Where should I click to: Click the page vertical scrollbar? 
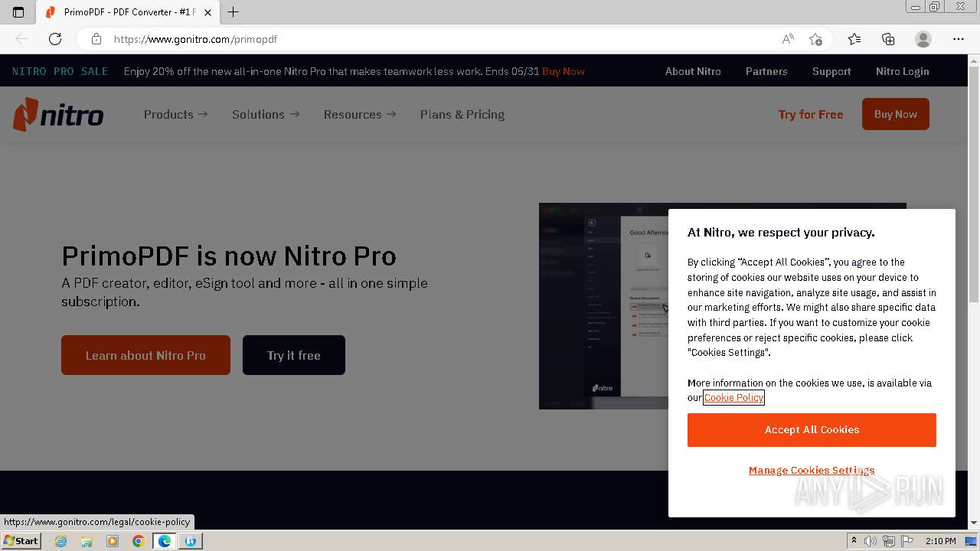pos(974,184)
